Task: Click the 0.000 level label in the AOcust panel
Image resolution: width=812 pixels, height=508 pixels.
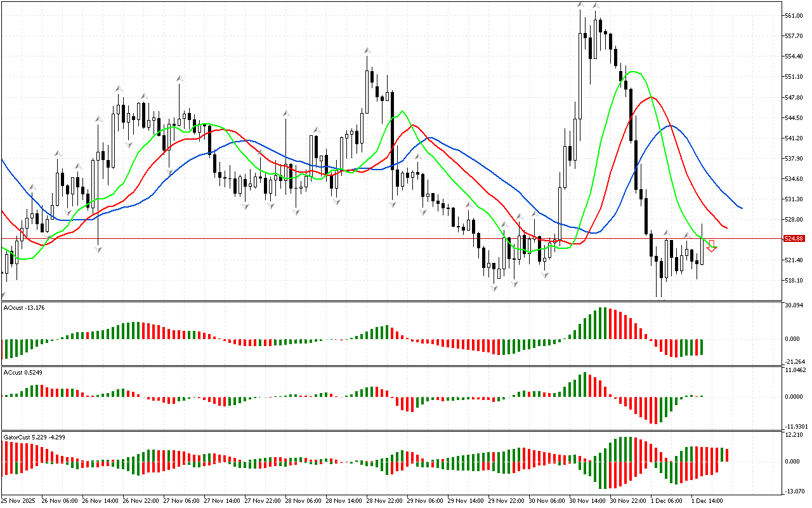Action: 793,339
